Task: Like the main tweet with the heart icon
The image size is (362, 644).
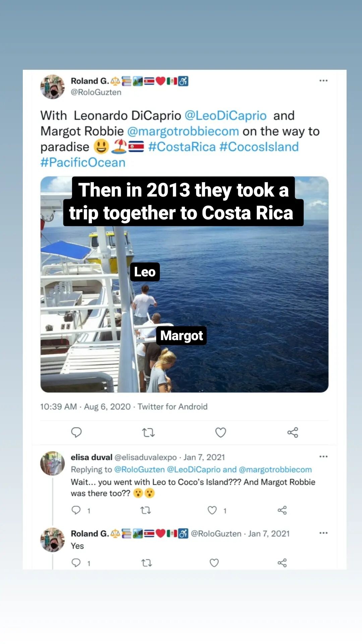Action: tap(221, 432)
